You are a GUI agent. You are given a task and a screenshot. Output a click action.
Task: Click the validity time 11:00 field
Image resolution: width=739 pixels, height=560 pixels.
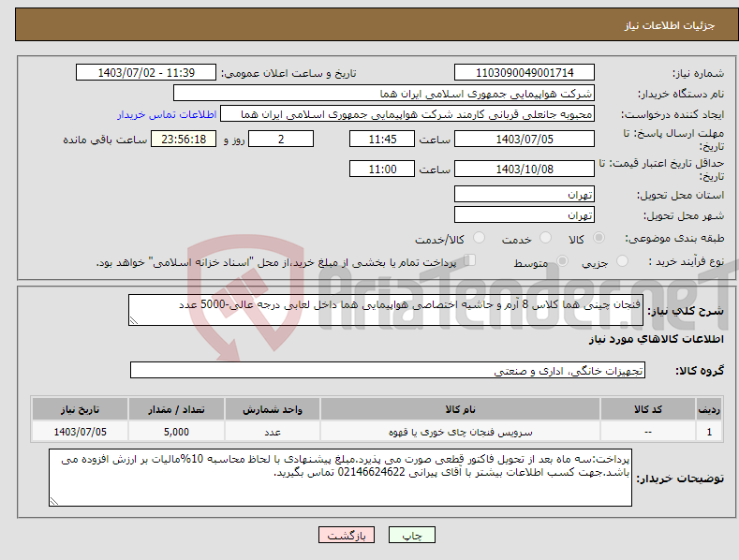tap(382, 169)
